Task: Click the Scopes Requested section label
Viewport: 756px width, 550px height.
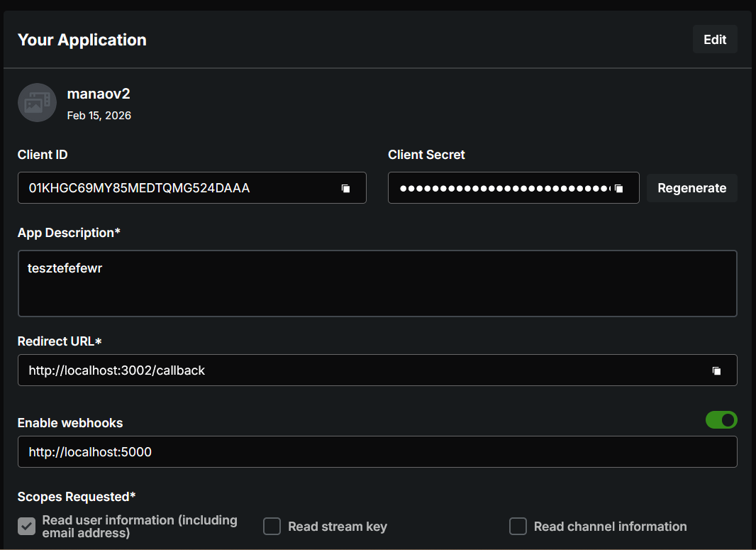Action: click(77, 497)
